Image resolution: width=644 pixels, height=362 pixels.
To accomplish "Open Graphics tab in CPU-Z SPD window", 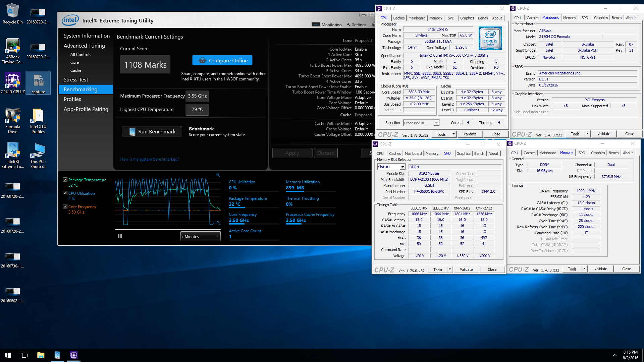I will tap(463, 154).
